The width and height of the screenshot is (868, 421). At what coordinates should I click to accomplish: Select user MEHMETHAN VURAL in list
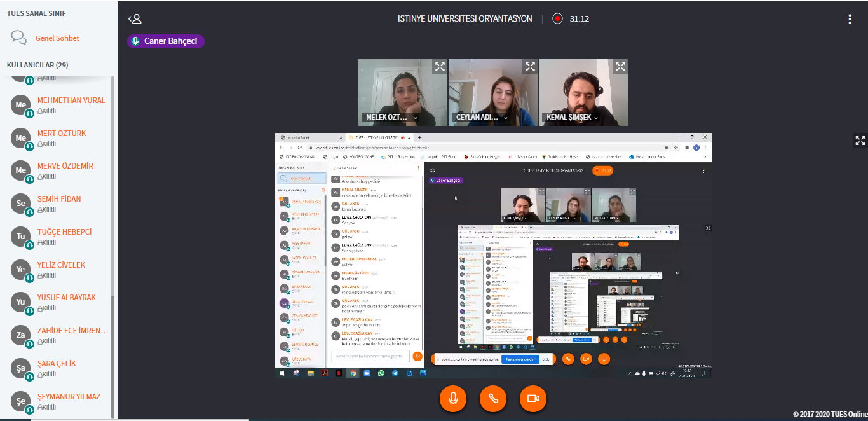click(x=71, y=100)
